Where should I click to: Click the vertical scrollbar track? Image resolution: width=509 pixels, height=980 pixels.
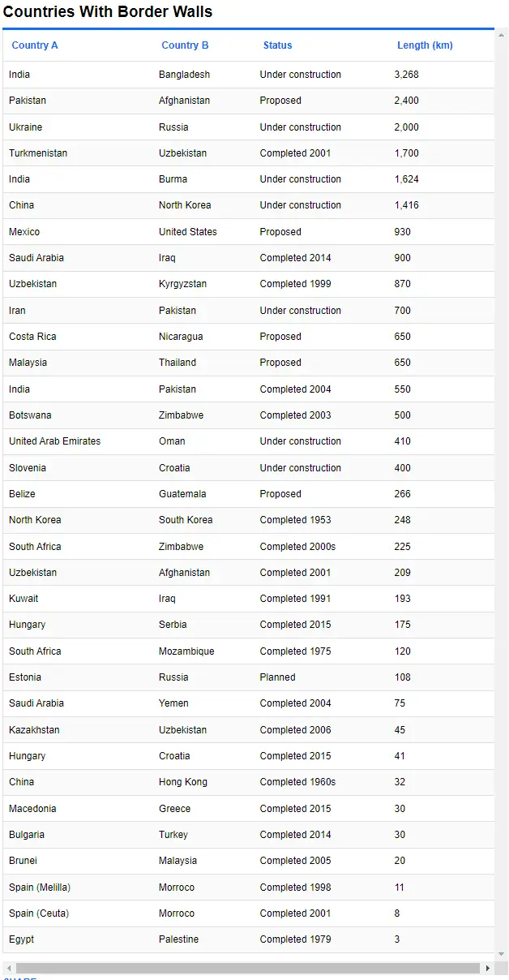[x=502, y=487]
